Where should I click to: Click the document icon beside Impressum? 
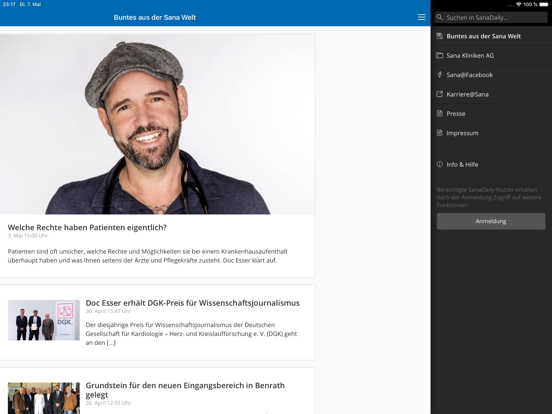point(439,133)
